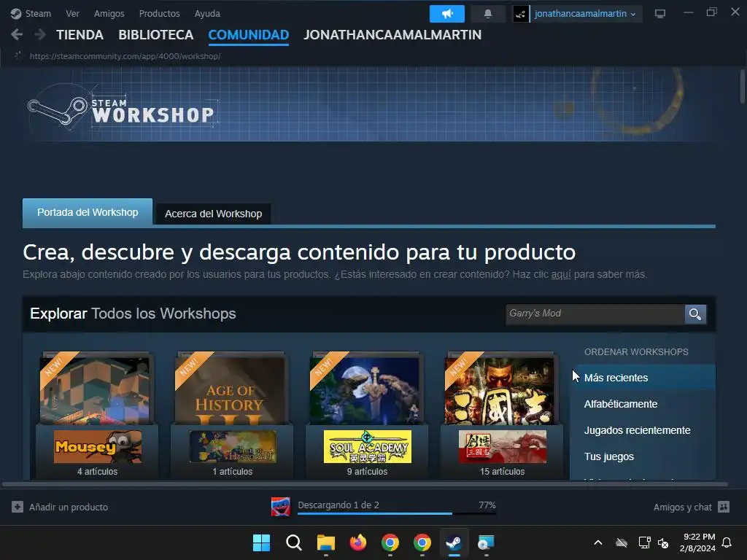Click the Age of History II logo

(233, 447)
